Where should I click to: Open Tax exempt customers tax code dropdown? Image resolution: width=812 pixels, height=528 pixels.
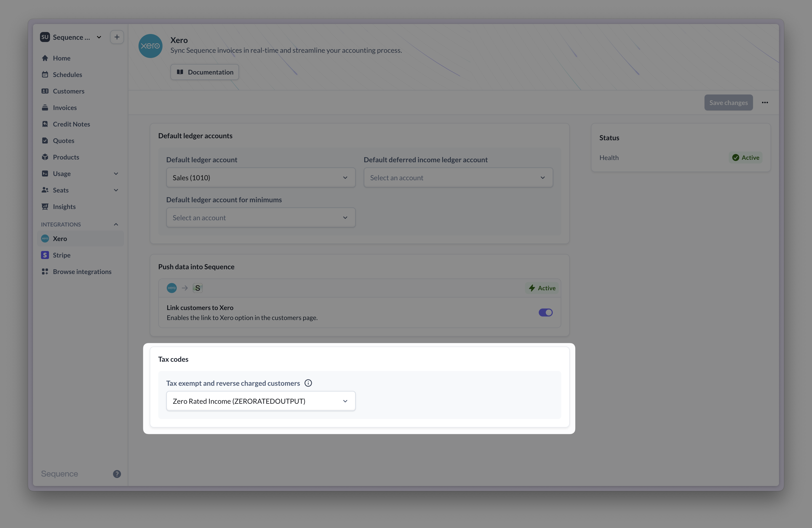[x=261, y=401]
